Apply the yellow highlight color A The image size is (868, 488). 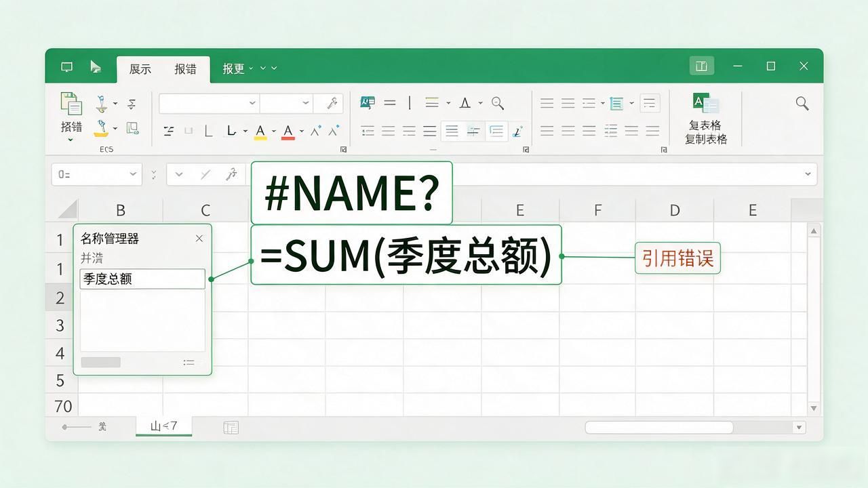point(260,131)
